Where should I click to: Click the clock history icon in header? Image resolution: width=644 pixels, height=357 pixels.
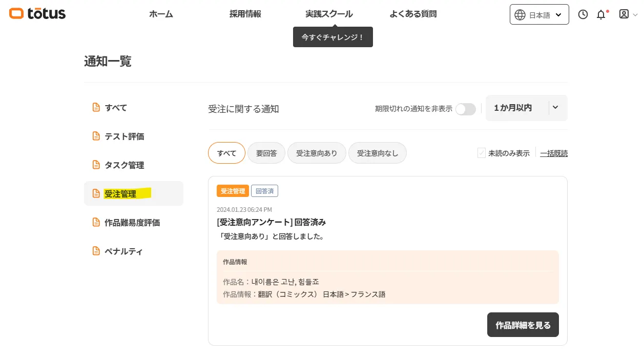583,14
